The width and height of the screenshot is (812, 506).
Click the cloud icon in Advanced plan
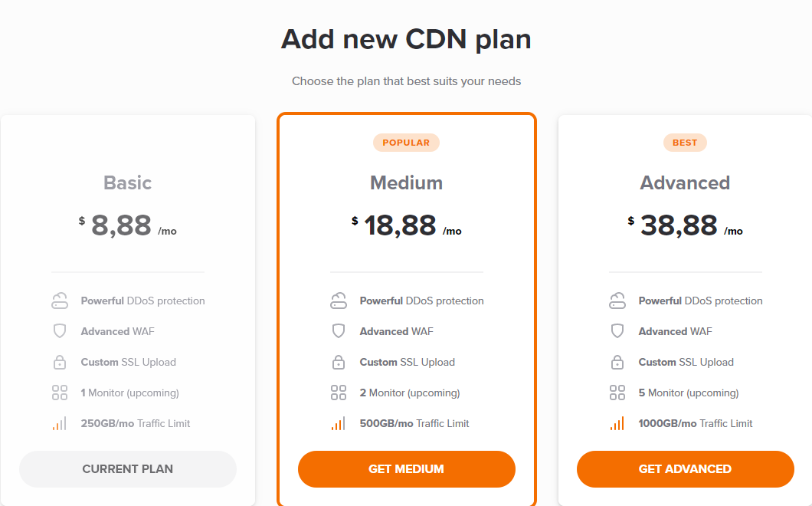[617, 301]
